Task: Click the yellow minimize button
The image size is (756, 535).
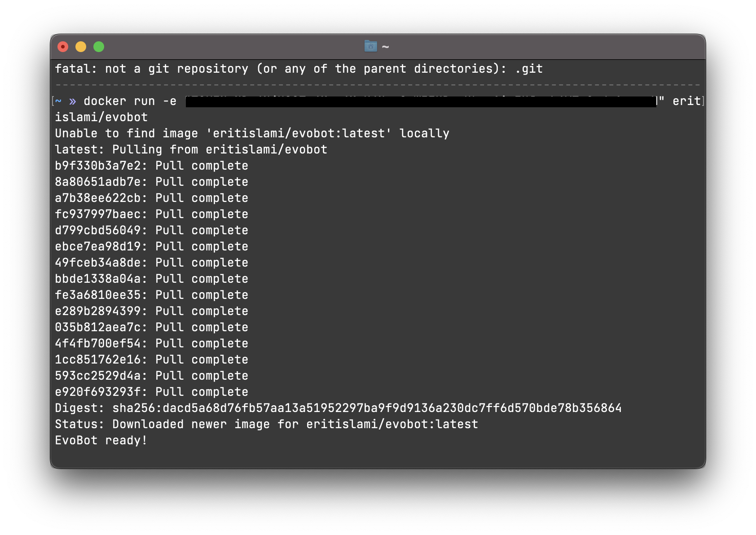Action: [81, 46]
